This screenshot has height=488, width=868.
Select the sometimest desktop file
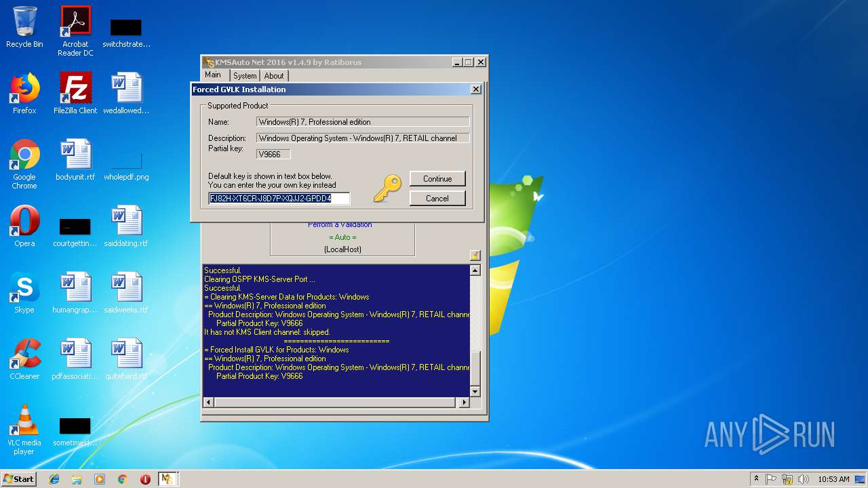(75, 430)
